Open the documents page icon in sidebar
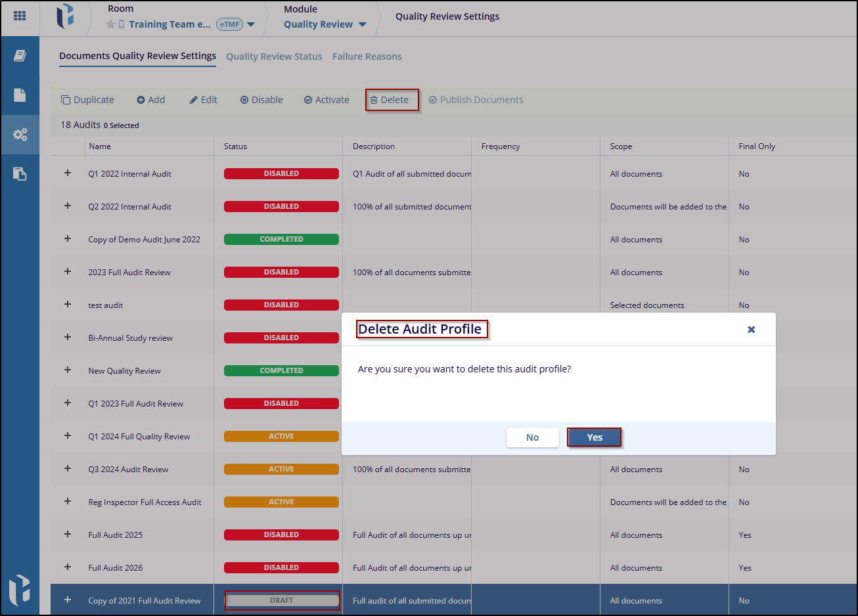 [20, 95]
